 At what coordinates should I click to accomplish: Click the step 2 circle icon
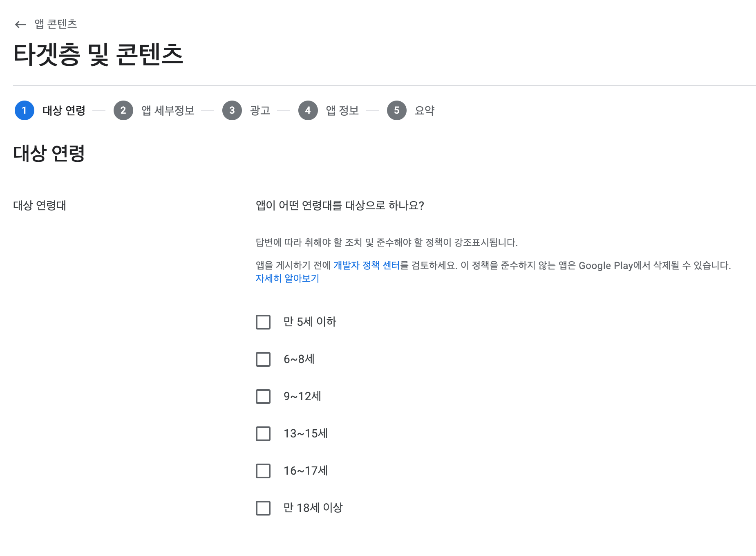(123, 110)
